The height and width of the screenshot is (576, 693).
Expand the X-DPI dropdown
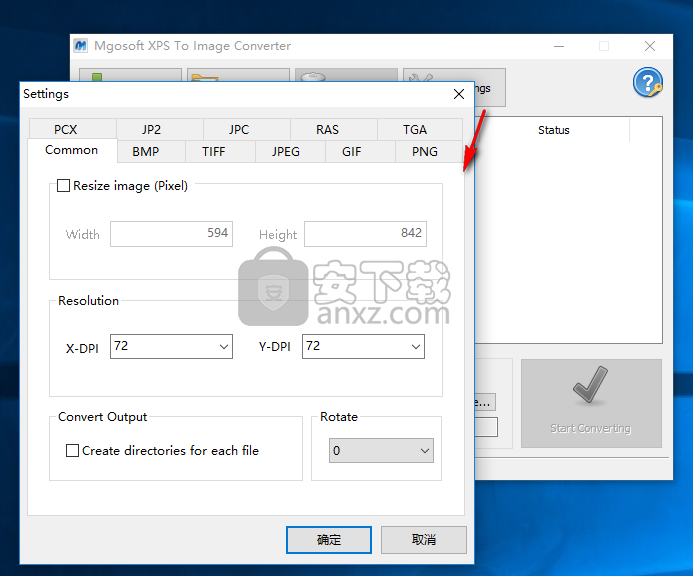224,347
